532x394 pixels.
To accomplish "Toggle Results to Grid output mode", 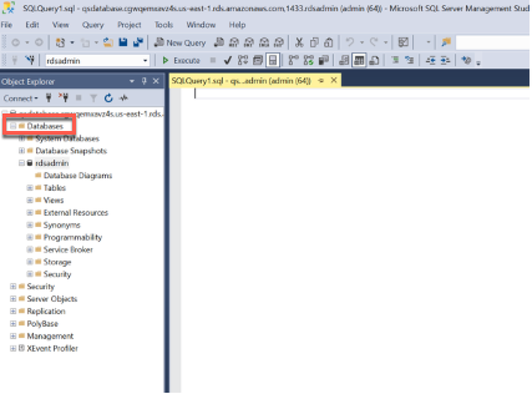I will (x=359, y=60).
